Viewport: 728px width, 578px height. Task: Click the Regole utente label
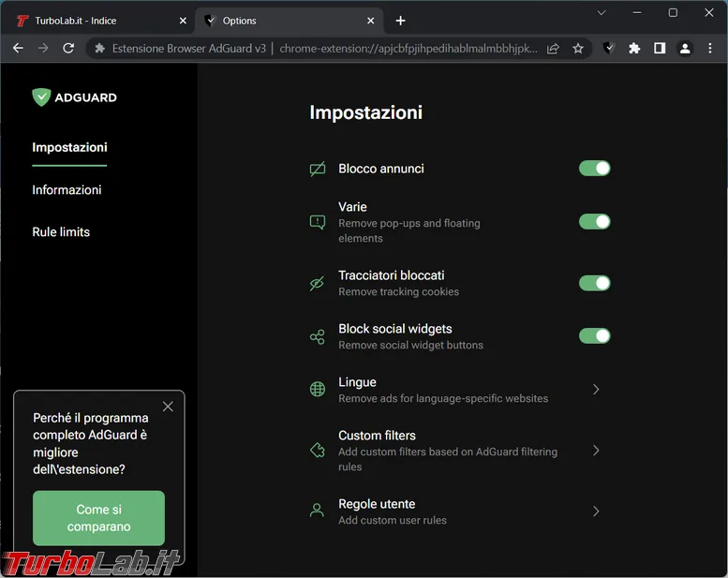coord(377,504)
